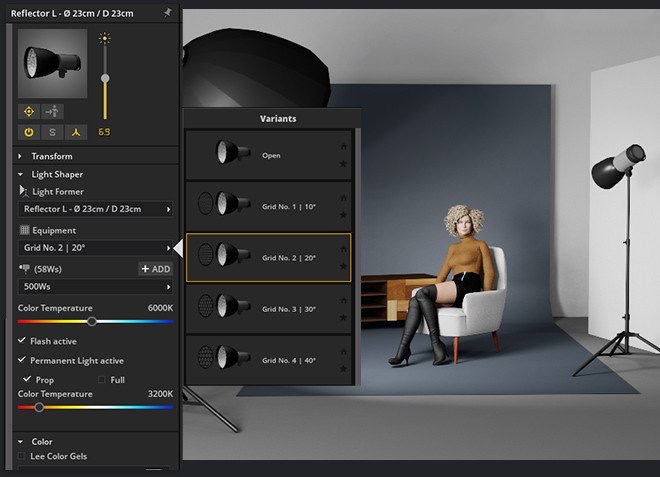Disable the Permanent Light active checkbox
660x477 pixels.
pos(22,360)
